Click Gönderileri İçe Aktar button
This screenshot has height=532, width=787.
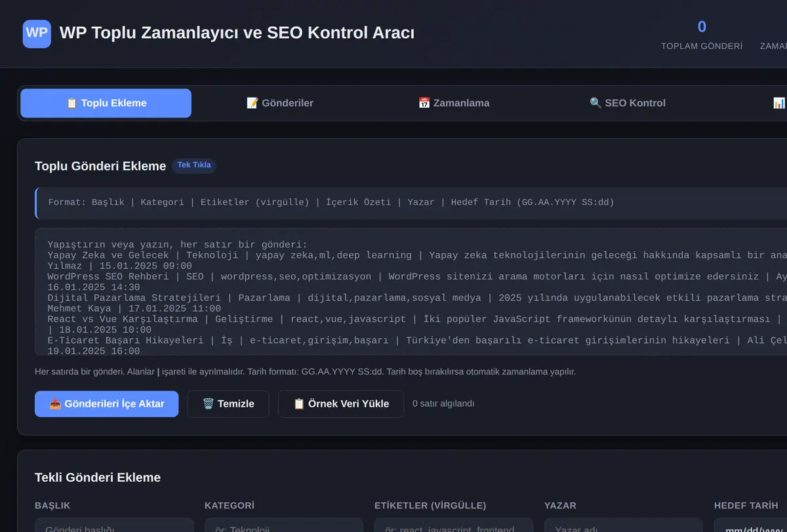[x=106, y=403]
